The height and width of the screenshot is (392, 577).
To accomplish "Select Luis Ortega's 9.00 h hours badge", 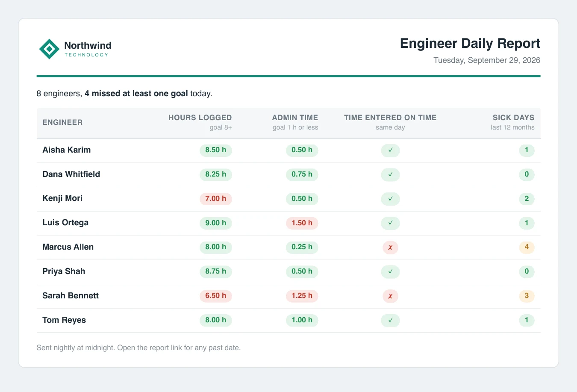I will (216, 223).
